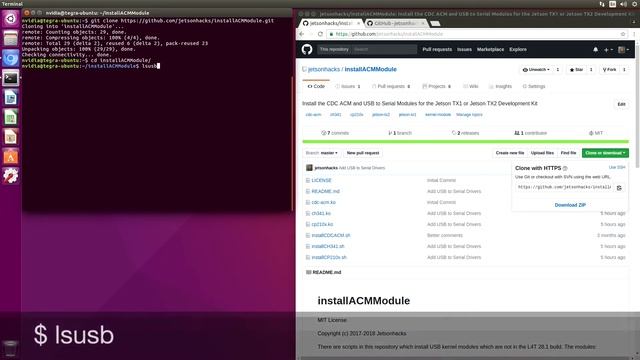
Task: Switch to the repository Issues tab
Action: coord(348,87)
